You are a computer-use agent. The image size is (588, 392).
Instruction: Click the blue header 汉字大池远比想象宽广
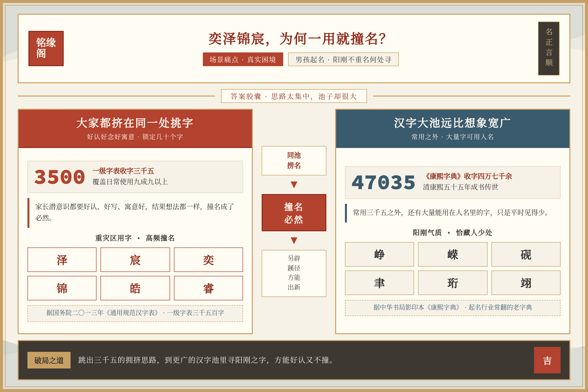click(x=453, y=128)
